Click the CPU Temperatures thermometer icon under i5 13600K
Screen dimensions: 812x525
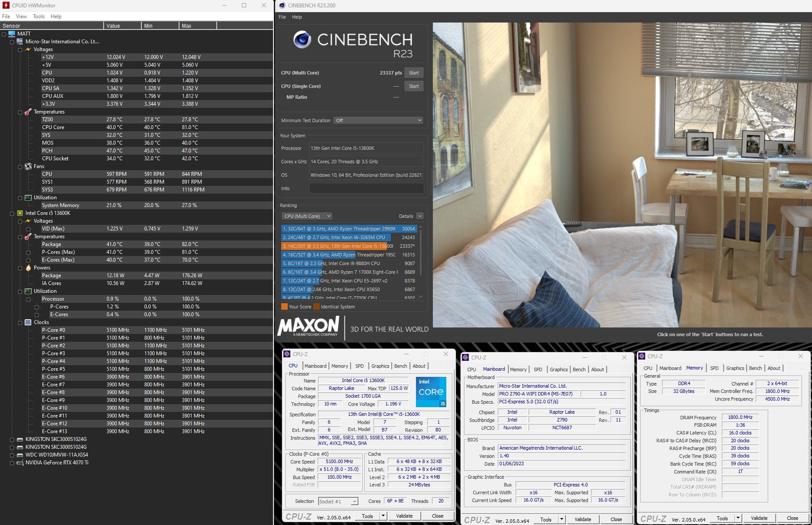tap(28, 237)
